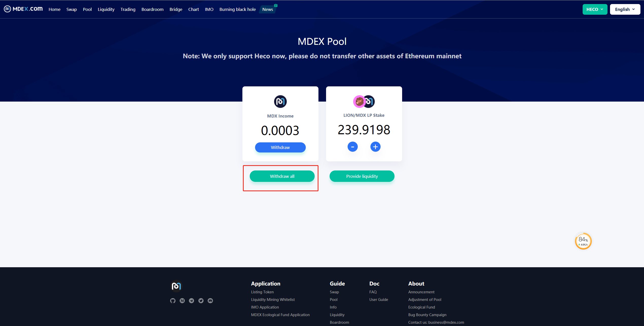Viewport: 644px width, 326px height.
Task: Open IMO in the top navigation
Action: [x=209, y=9]
